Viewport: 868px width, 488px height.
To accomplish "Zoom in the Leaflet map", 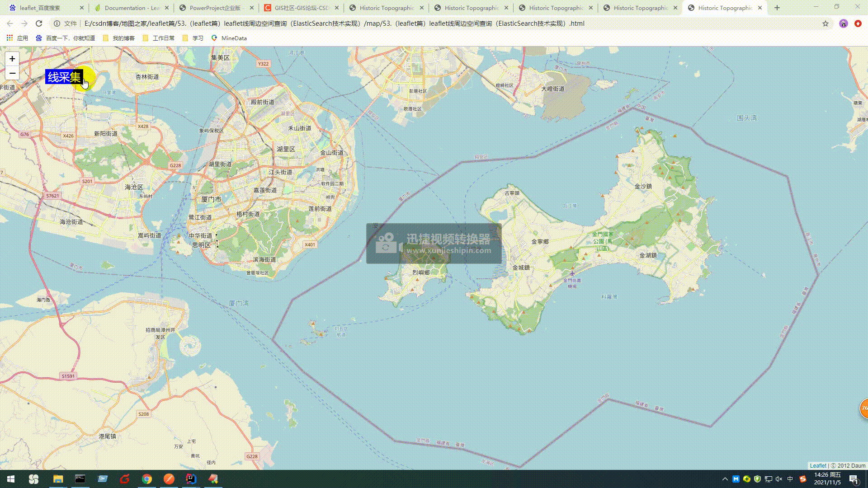I will [x=12, y=59].
